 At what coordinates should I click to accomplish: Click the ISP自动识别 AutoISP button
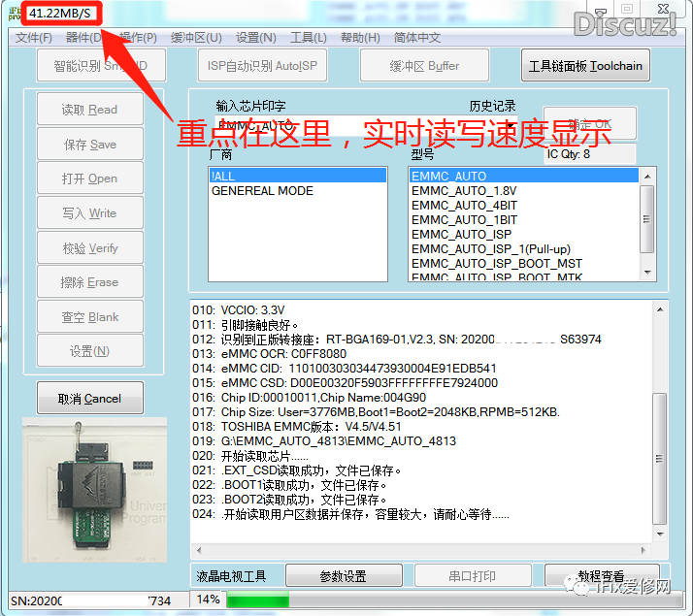tap(262, 67)
